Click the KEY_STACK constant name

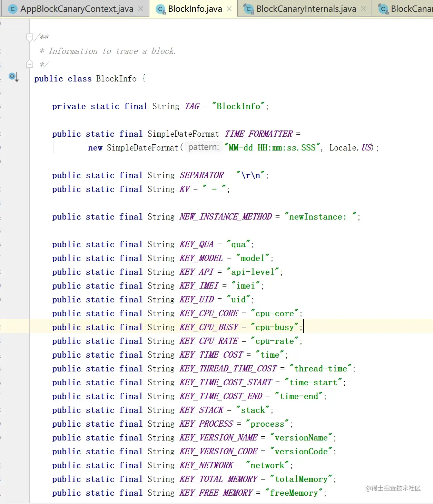tap(200, 410)
